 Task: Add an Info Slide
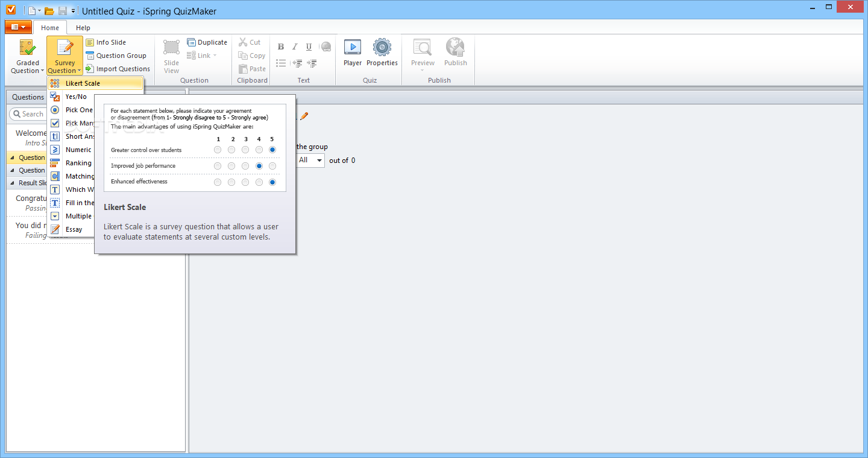[x=106, y=42]
